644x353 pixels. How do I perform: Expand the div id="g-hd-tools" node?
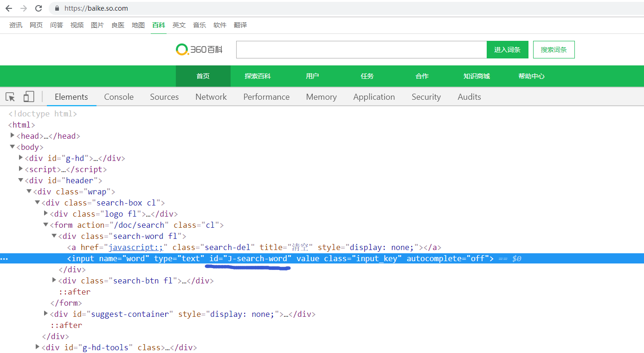coord(38,347)
